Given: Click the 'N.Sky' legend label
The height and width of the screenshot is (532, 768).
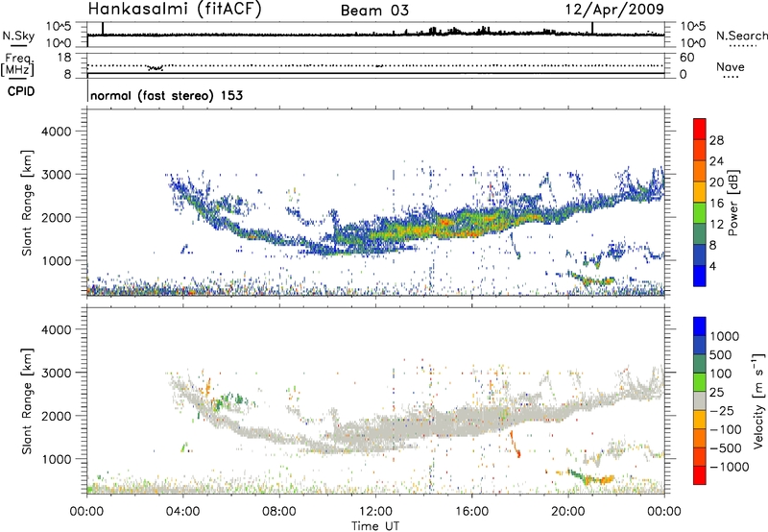Looking at the screenshot, I should (x=18, y=36).
